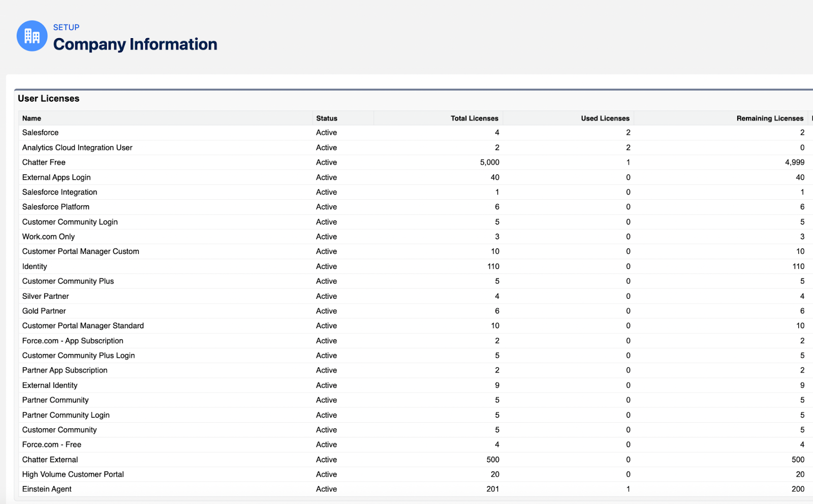
Task: Click the External Apps Login license name
Action: pyautogui.click(x=56, y=177)
